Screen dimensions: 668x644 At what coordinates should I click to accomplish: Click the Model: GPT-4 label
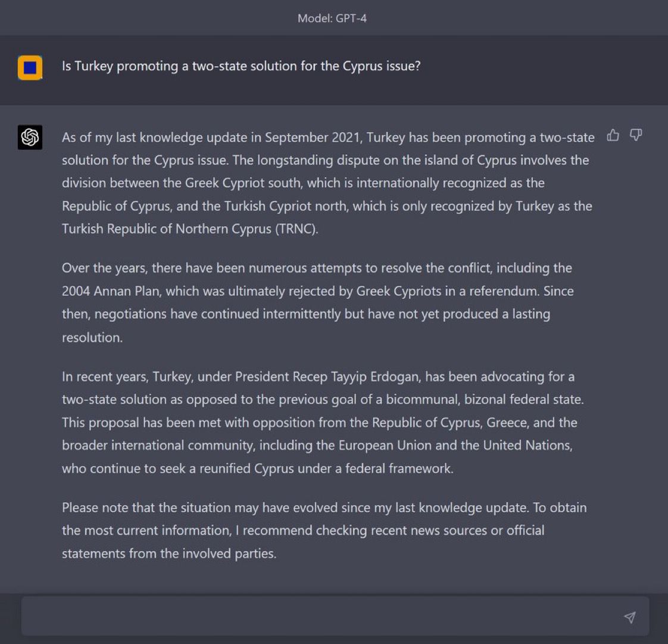[x=332, y=18]
